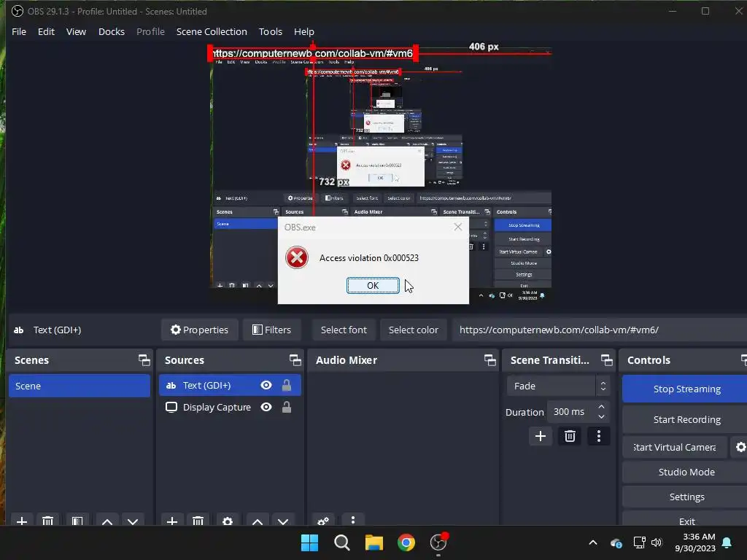Toggle lock on Text (GDI+) source

[286, 385]
